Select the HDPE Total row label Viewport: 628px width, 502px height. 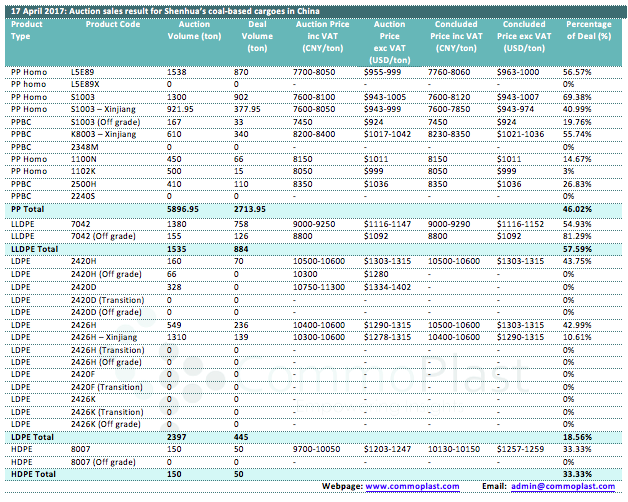32,474
